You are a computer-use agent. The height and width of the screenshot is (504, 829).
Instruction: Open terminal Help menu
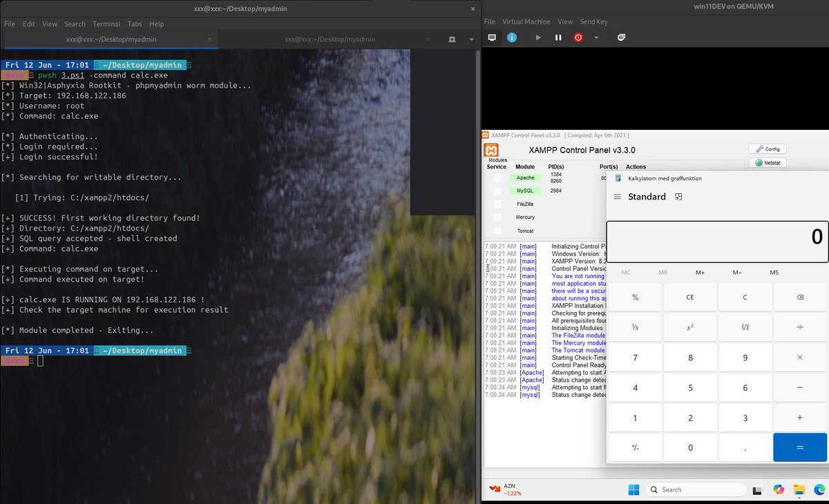coord(156,23)
